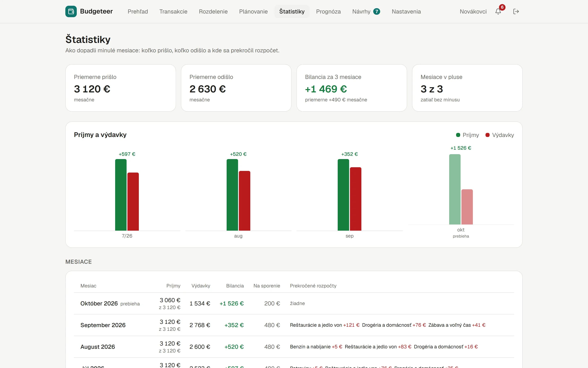The height and width of the screenshot is (368, 588).
Task: Go to Nastavenia settings tab
Action: [406, 11]
